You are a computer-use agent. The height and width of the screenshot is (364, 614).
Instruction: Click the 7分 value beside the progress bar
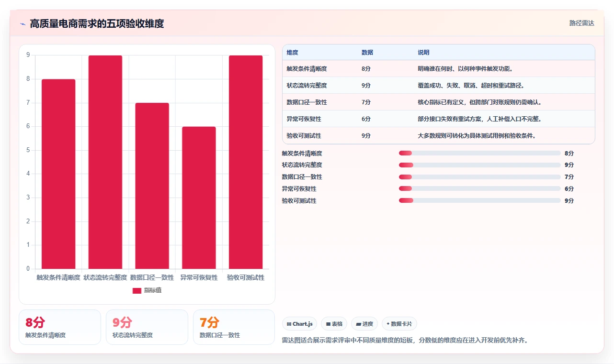coord(569,177)
